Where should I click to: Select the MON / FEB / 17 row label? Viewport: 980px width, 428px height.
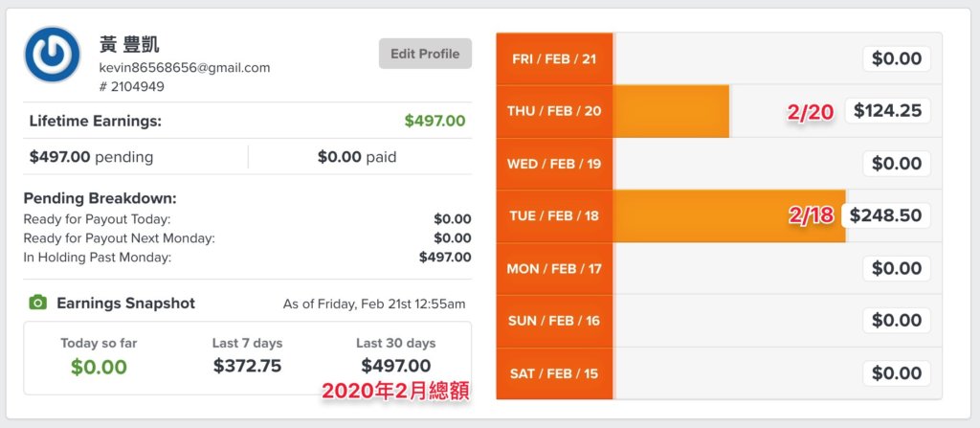[554, 268]
